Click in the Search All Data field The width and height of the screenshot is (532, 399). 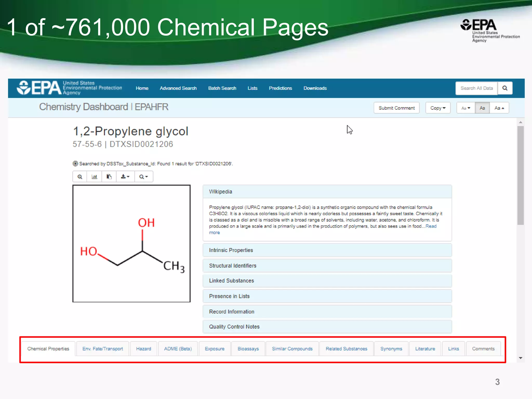[x=476, y=88]
